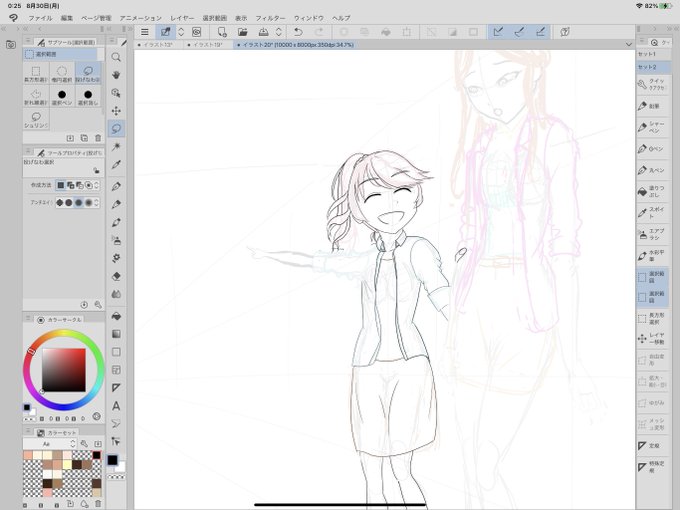The image size is (680, 510).
Task: Select the lasso Selection tool in tool palette
Action: 116,129
